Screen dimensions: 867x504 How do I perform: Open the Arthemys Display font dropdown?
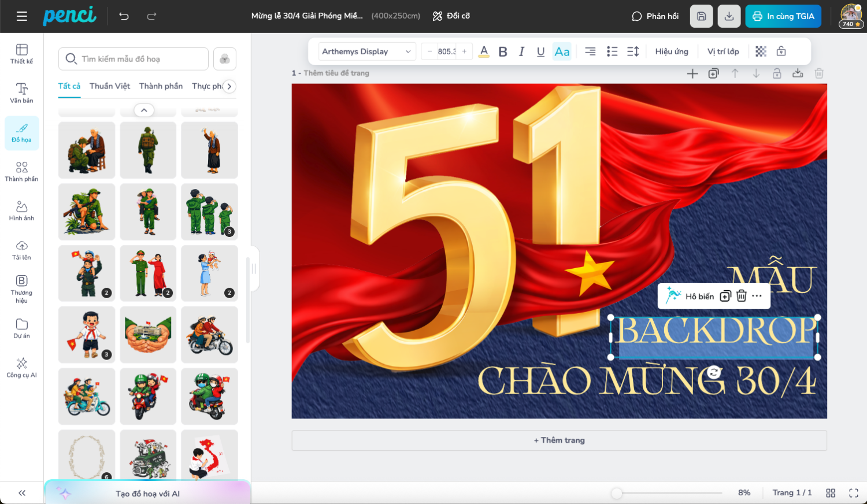point(366,51)
